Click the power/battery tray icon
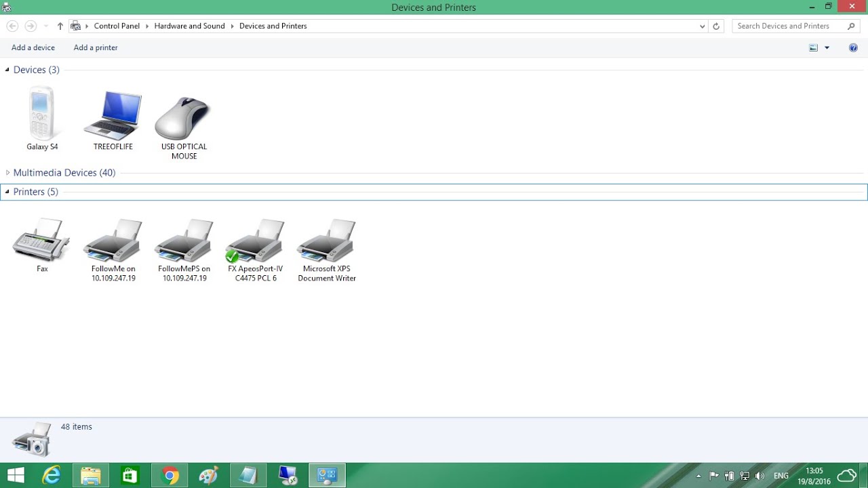 (730, 476)
